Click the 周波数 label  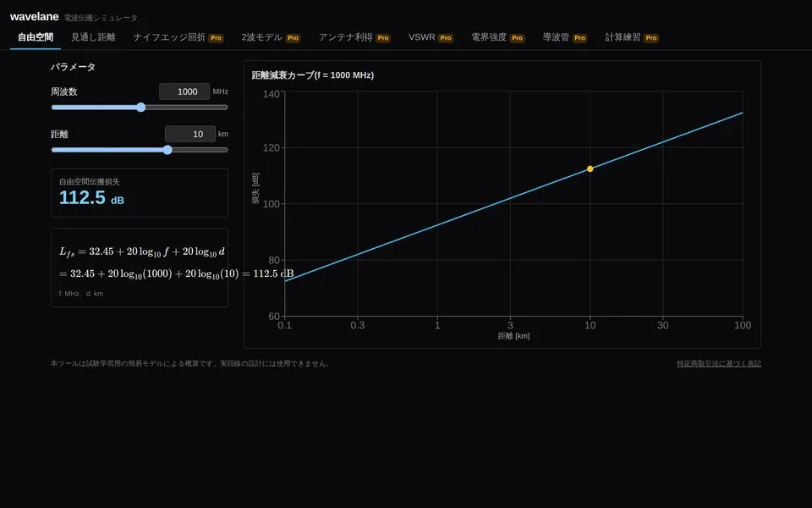(64, 91)
